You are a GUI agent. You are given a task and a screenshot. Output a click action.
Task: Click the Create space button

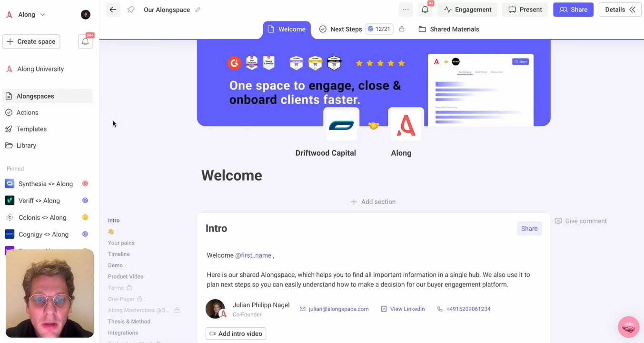pos(31,41)
